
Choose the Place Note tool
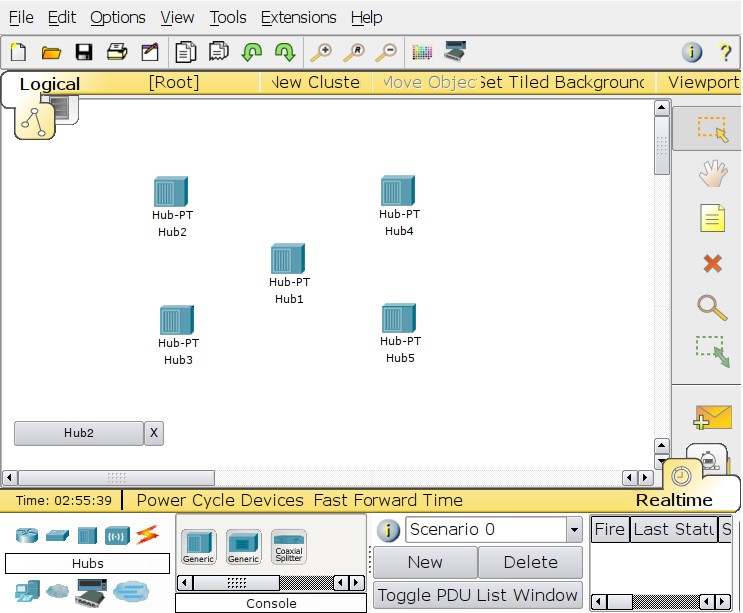(x=712, y=218)
